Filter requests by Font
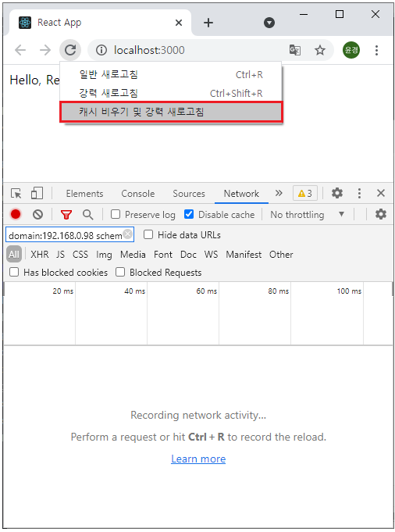Image resolution: width=395 pixels, height=532 pixels. [x=163, y=255]
